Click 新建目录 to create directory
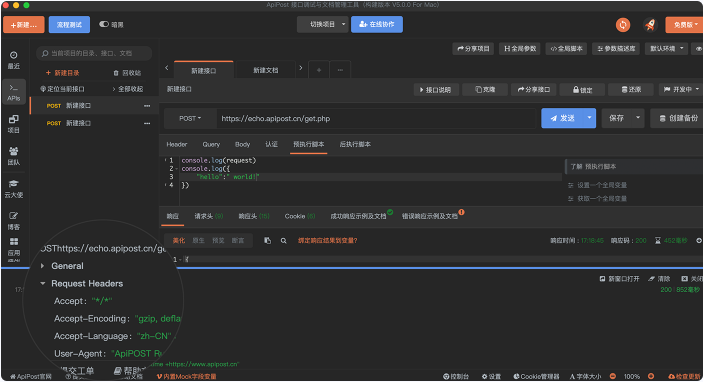Image resolution: width=703 pixels, height=382 pixels. (62, 73)
